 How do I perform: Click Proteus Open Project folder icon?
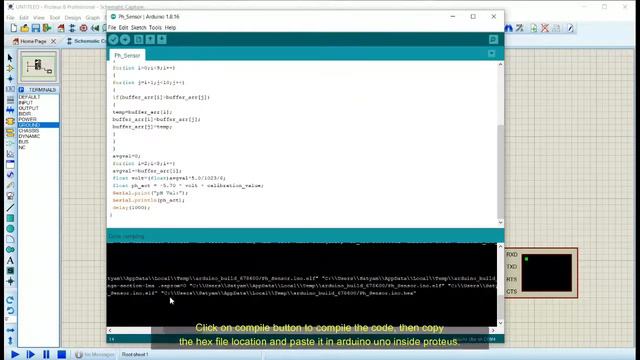24,28
